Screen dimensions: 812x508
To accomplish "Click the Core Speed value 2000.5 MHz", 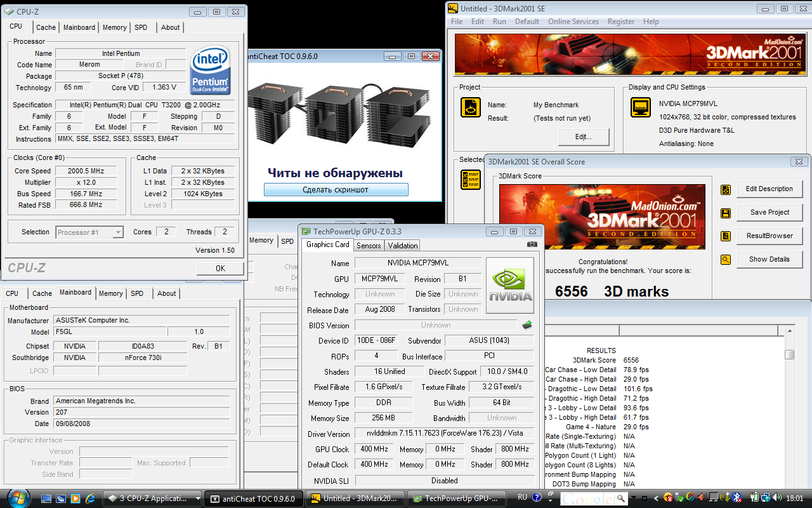I will pos(86,171).
